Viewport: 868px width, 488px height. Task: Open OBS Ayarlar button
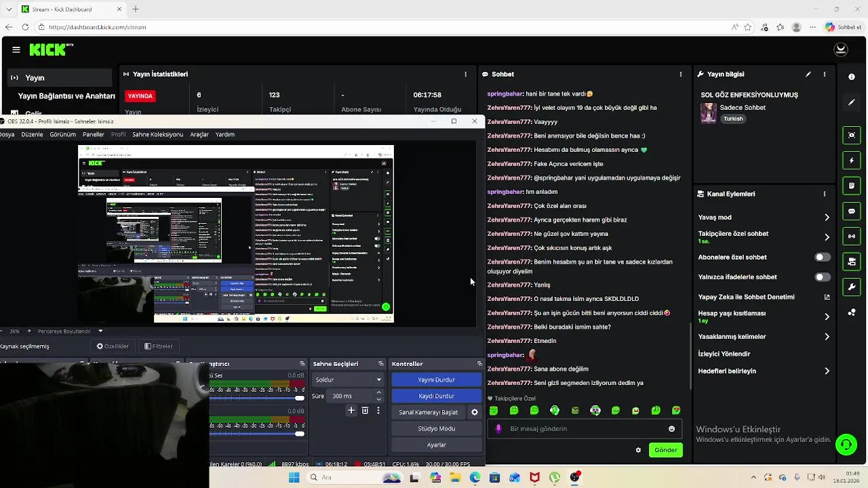[x=436, y=445]
